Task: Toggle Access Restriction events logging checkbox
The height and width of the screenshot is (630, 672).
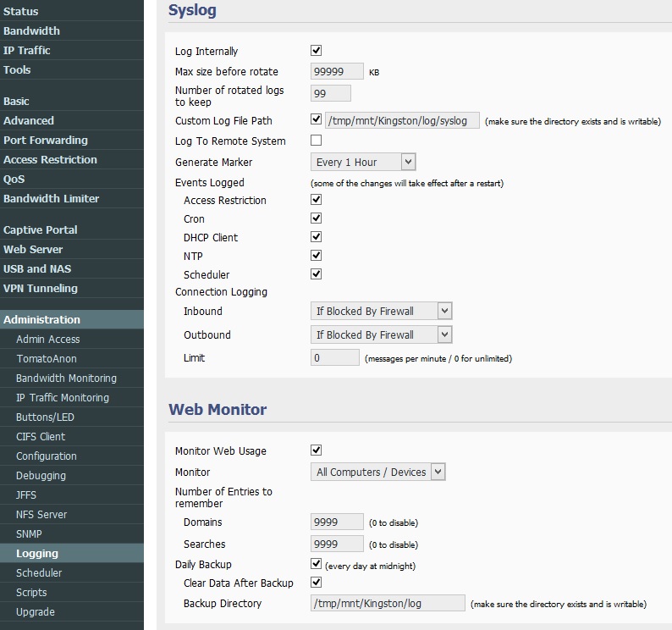Action: pos(316,200)
